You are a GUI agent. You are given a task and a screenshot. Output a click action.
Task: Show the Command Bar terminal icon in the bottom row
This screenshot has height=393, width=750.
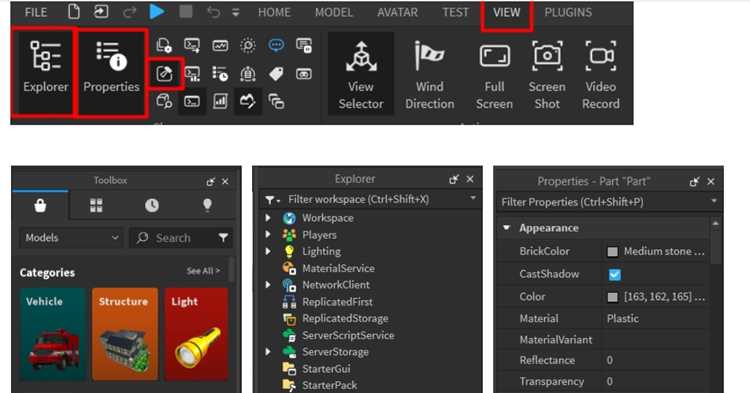point(192,101)
